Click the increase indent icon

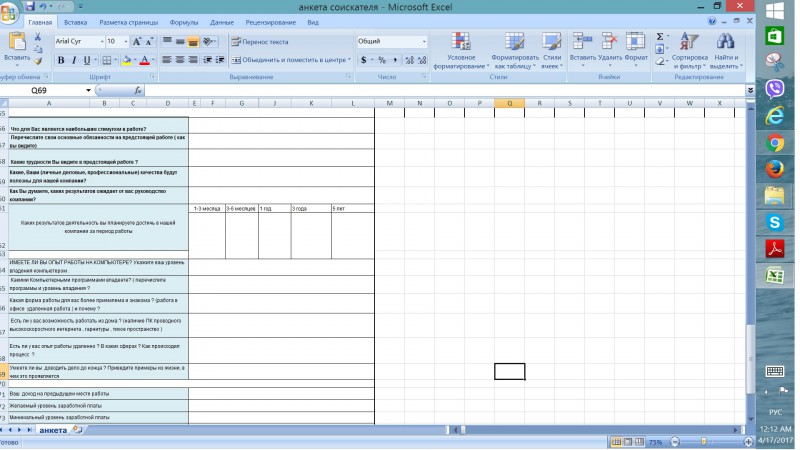tap(220, 60)
